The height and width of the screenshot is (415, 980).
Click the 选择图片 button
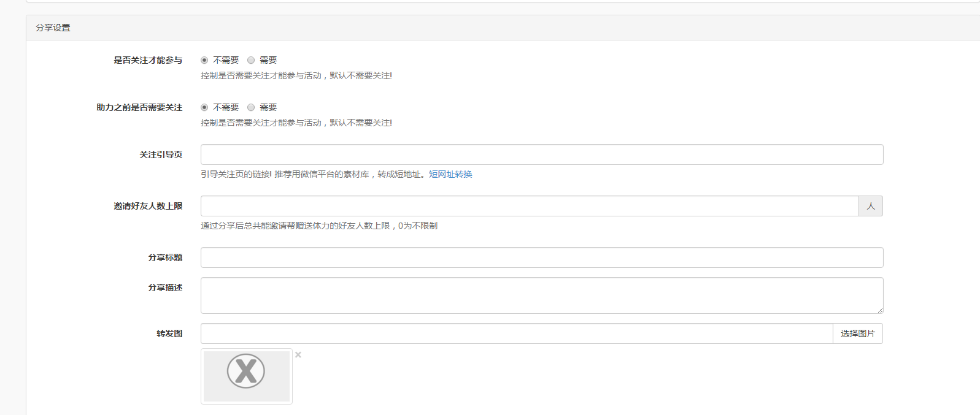click(858, 333)
